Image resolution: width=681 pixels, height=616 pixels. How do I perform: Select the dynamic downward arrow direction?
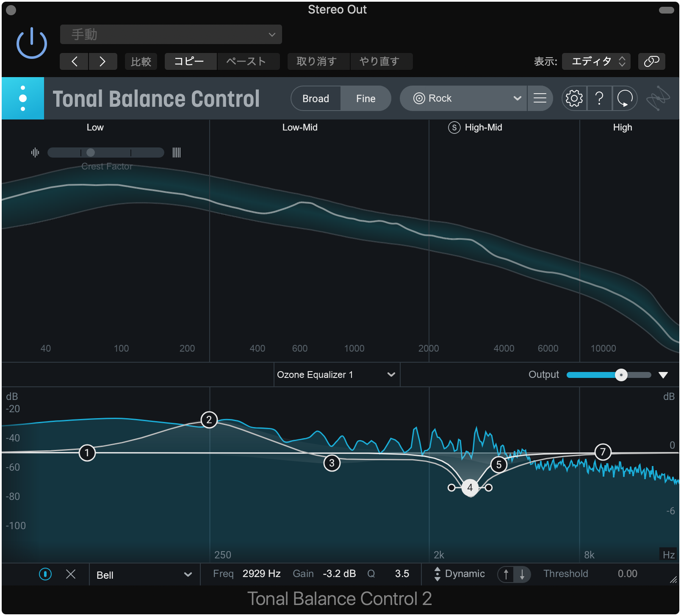click(x=522, y=574)
